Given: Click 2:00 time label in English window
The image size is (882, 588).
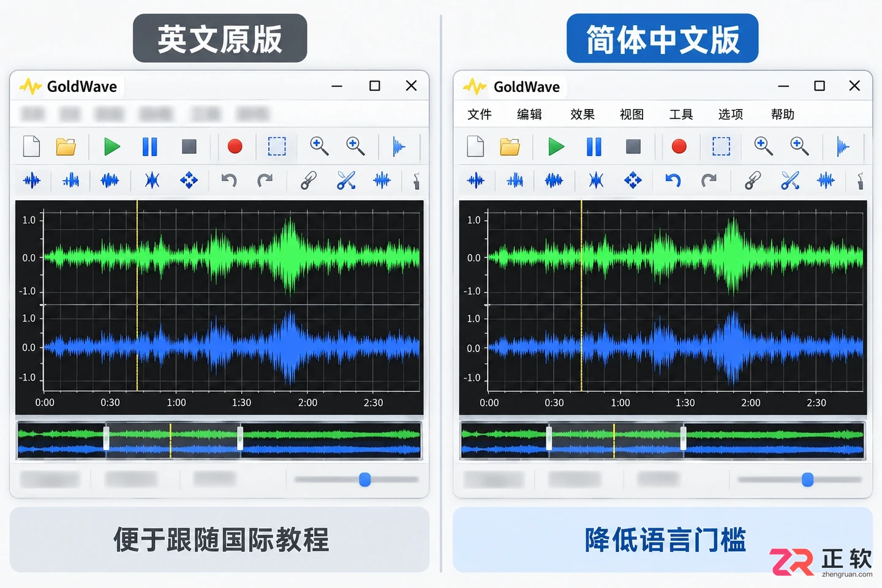Looking at the screenshot, I should (x=307, y=402).
